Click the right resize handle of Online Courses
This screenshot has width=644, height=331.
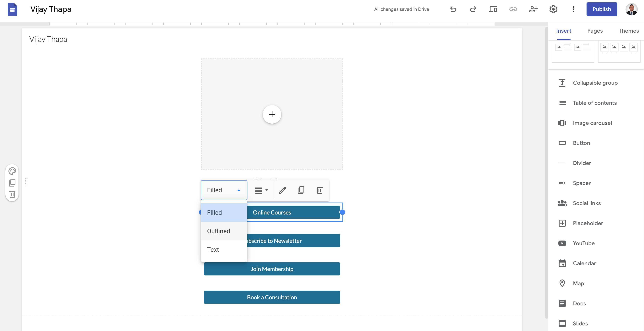tap(342, 212)
